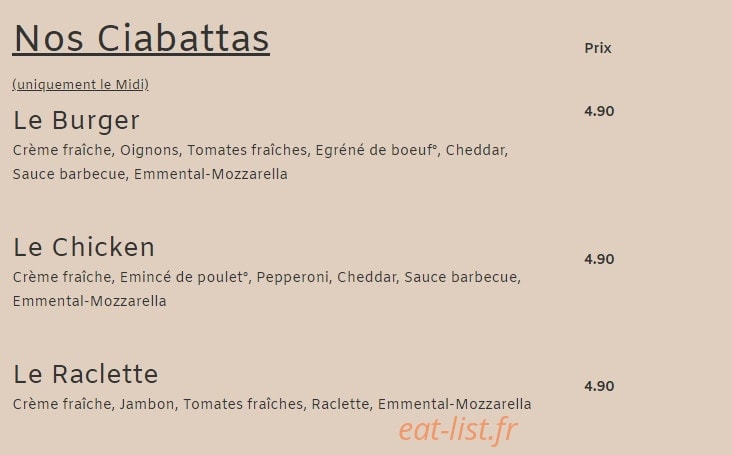Click Le Chicken line starting Crème fraîche, Emincé
The width and height of the screenshot is (732, 455).
pos(267,277)
